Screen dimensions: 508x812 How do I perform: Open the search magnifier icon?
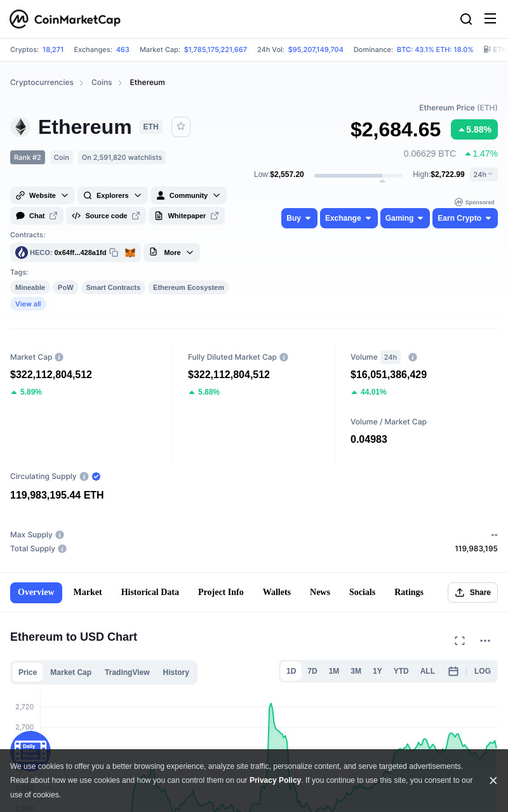click(x=466, y=19)
